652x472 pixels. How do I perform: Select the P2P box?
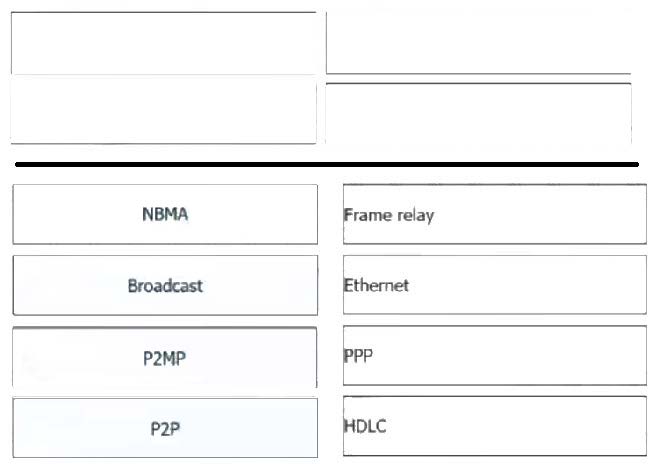(x=165, y=427)
